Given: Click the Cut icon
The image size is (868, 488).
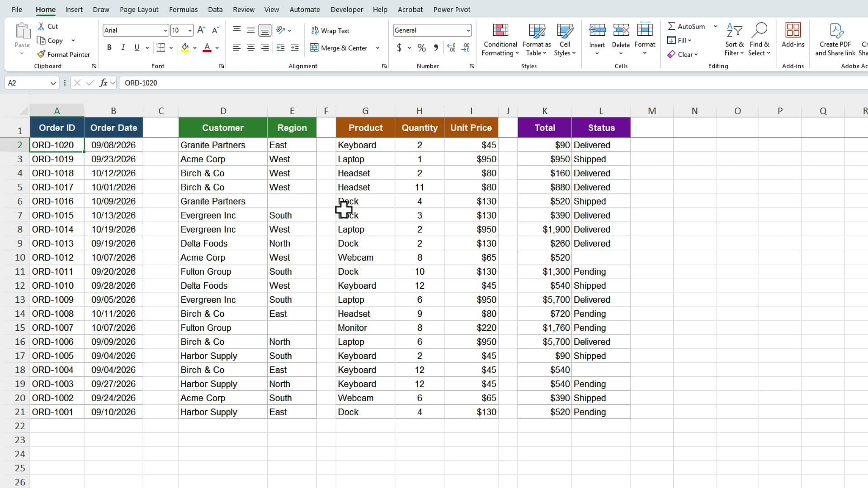Looking at the screenshot, I should 42,26.
